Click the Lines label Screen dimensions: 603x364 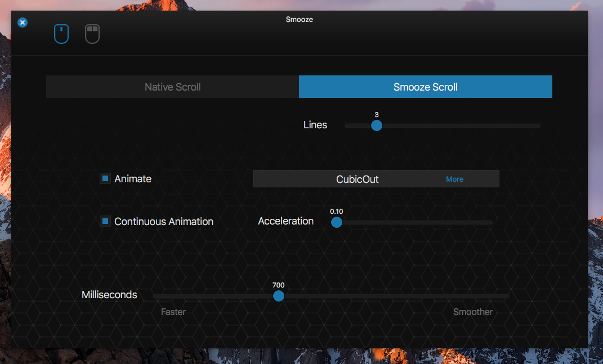pyautogui.click(x=315, y=125)
